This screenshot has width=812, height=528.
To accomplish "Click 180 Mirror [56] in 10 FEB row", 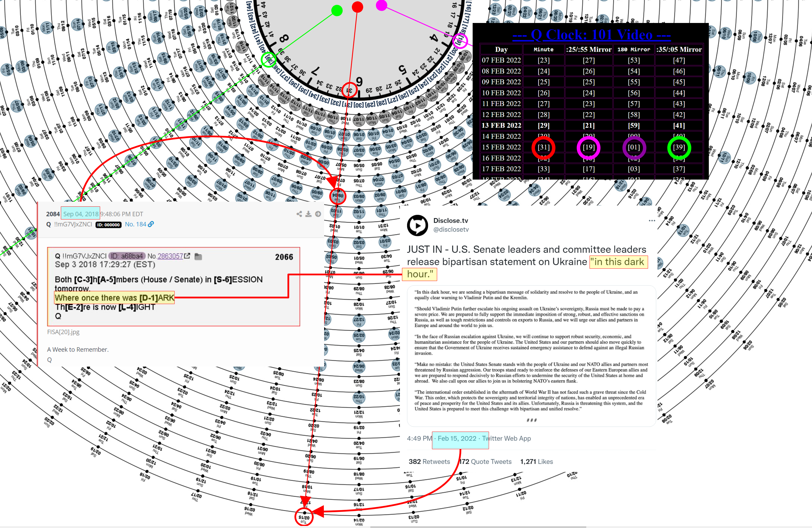I will (x=634, y=93).
